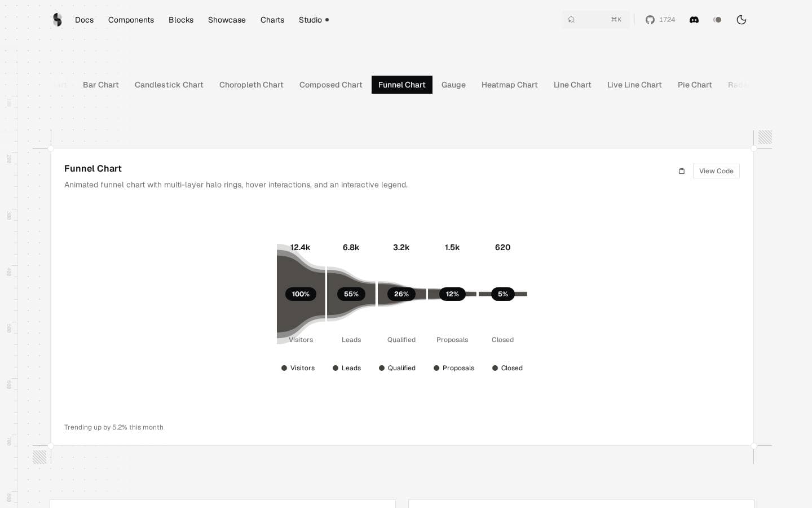812x508 pixels.
Task: Open the Charts nav link
Action: click(272, 20)
